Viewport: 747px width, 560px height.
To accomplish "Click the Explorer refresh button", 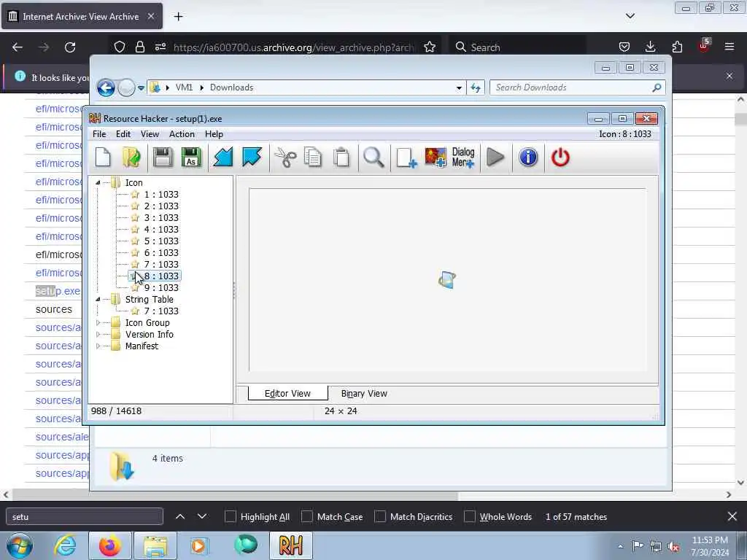I will point(476,87).
